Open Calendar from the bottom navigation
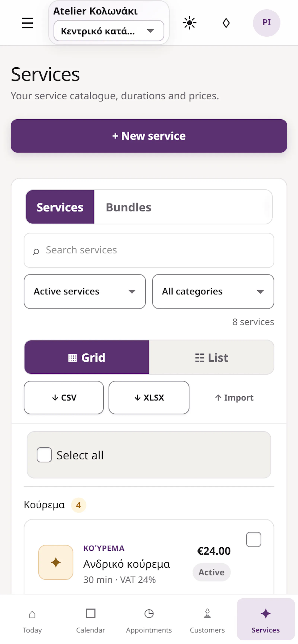Viewport: 298px width, 644px height. click(91, 619)
